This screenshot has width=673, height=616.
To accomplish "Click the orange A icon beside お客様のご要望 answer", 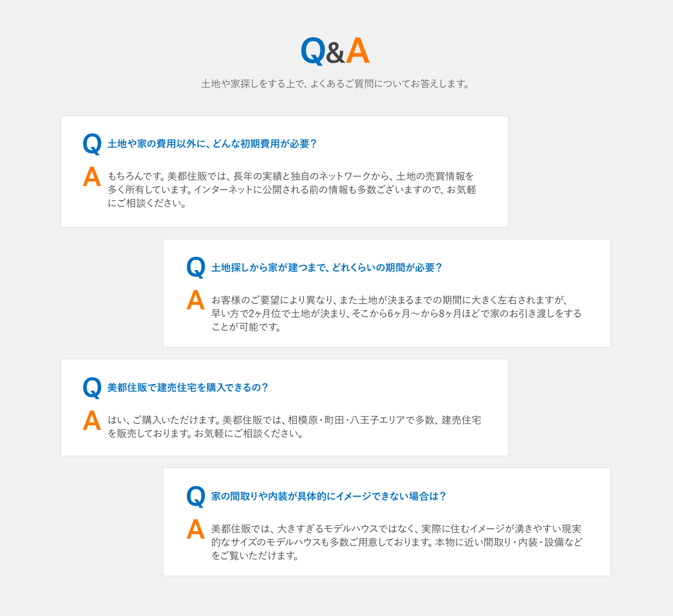I will tap(196, 300).
